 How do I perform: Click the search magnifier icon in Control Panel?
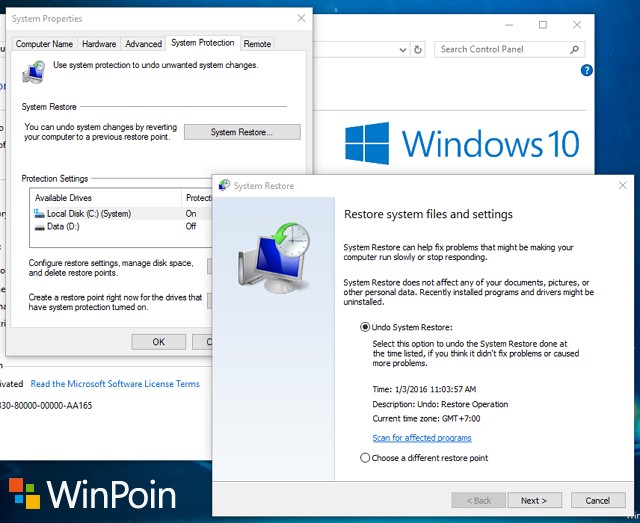(574, 49)
